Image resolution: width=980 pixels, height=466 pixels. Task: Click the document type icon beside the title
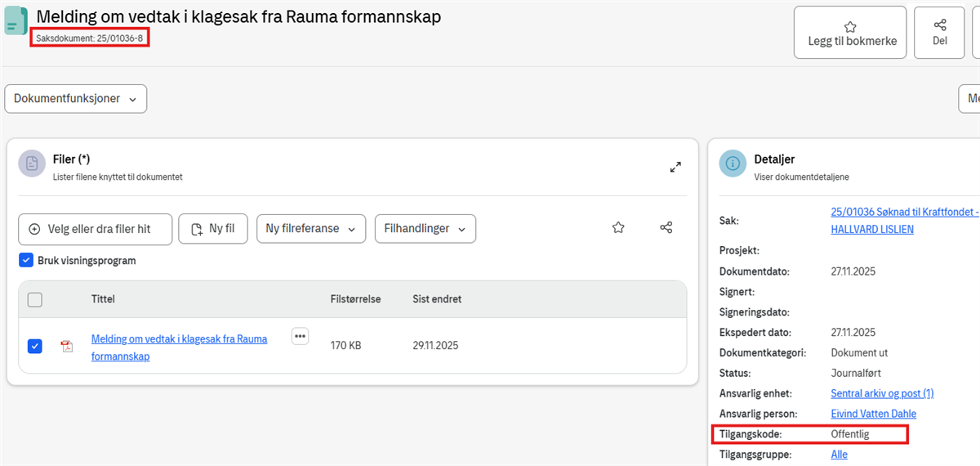[16, 21]
